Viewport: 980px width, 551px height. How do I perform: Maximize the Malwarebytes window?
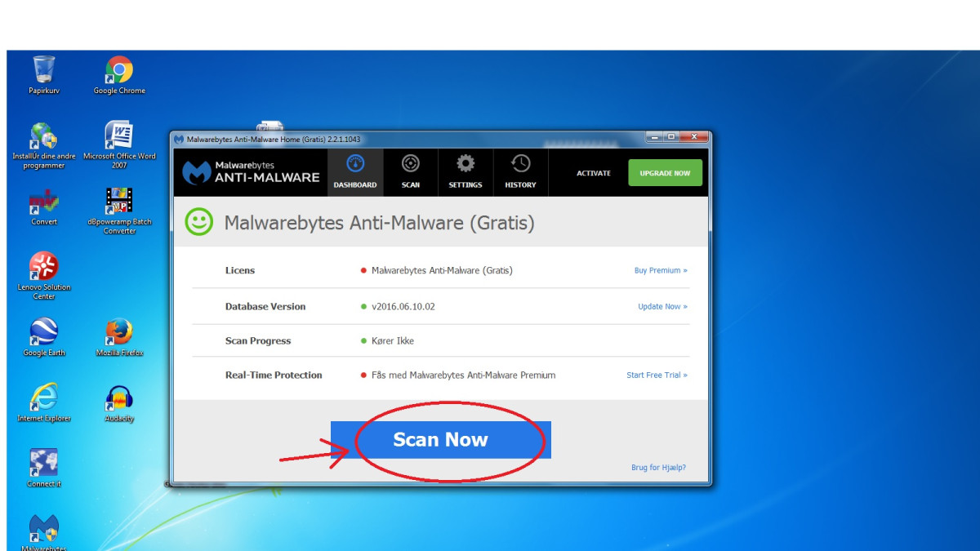(672, 137)
